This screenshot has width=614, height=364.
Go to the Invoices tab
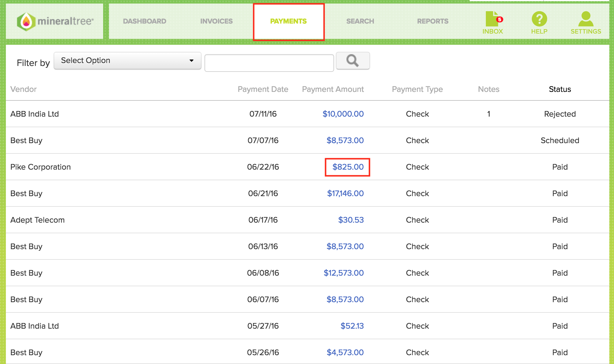[x=217, y=21]
